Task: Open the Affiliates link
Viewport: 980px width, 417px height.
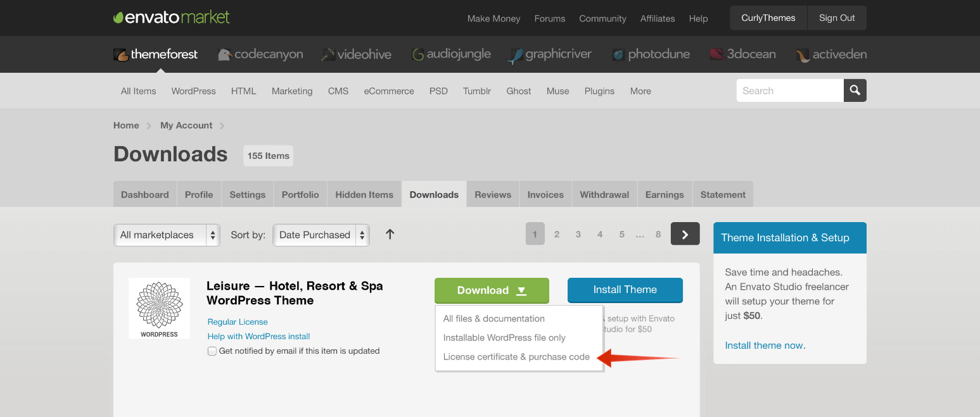Action: [658, 18]
